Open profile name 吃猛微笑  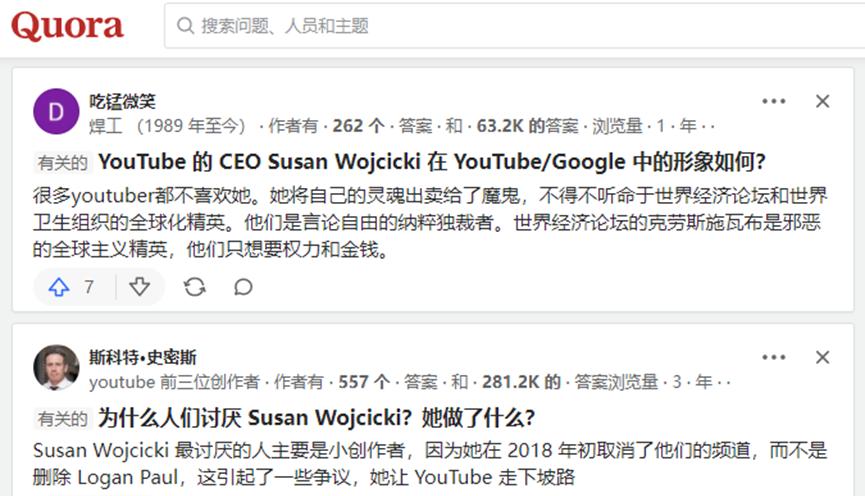point(122,101)
